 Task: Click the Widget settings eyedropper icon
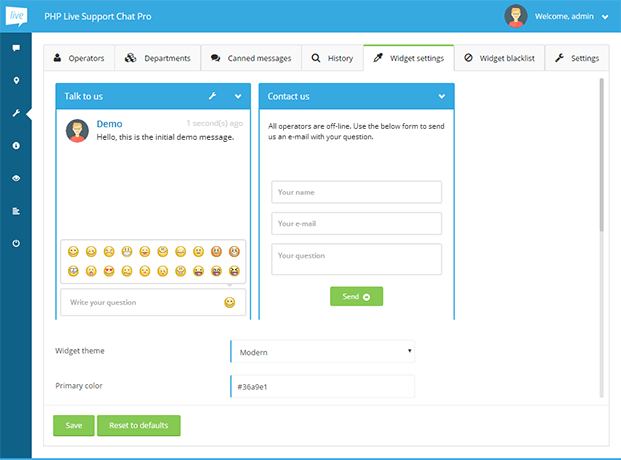point(378,58)
